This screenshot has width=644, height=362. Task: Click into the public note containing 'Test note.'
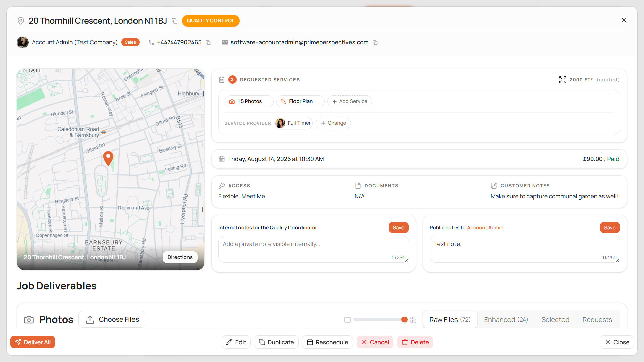coord(525,249)
